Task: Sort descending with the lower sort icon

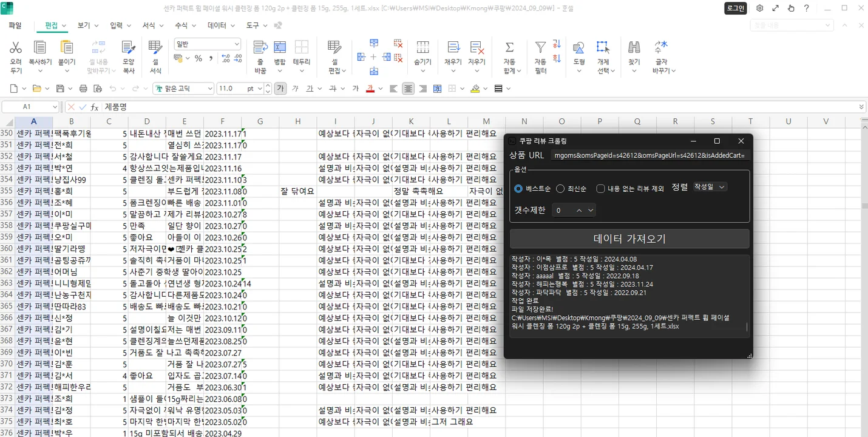Action: tap(557, 58)
